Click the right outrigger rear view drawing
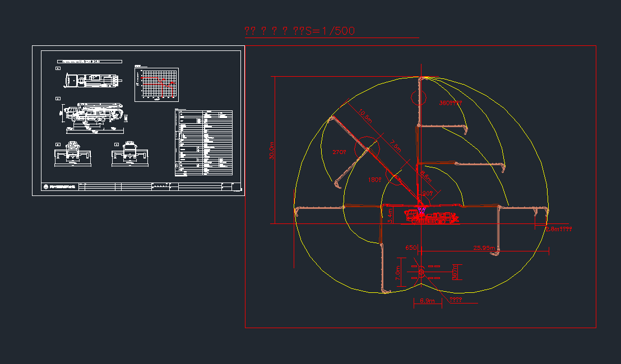Viewport: 621px width, 364px height. (x=130, y=154)
